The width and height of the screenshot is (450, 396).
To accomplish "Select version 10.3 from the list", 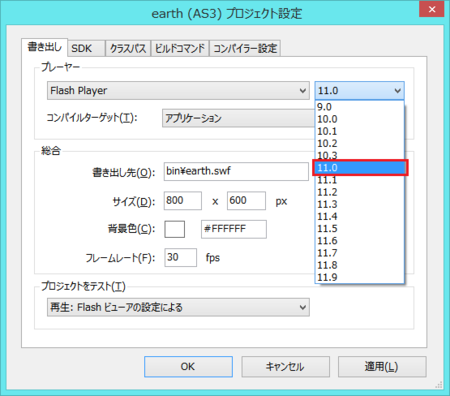I will 360,155.
